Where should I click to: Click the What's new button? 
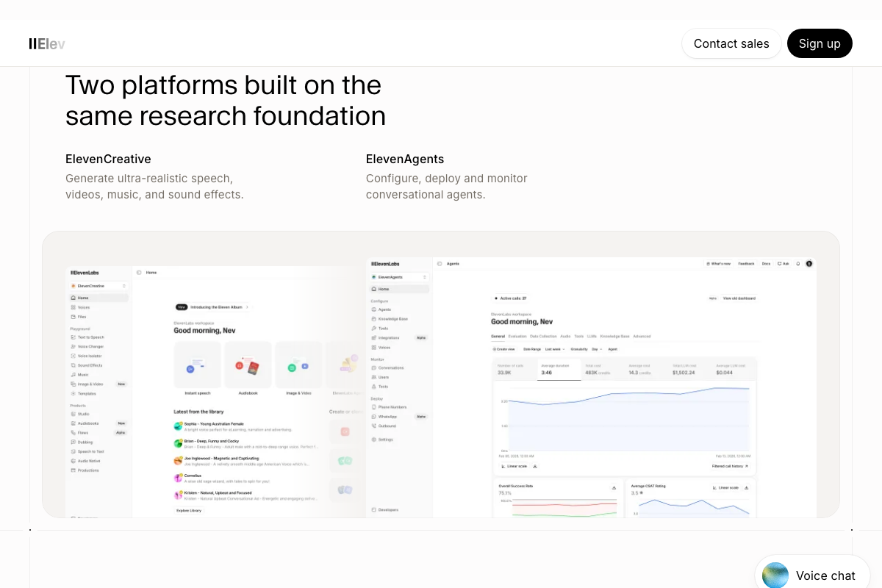point(718,263)
